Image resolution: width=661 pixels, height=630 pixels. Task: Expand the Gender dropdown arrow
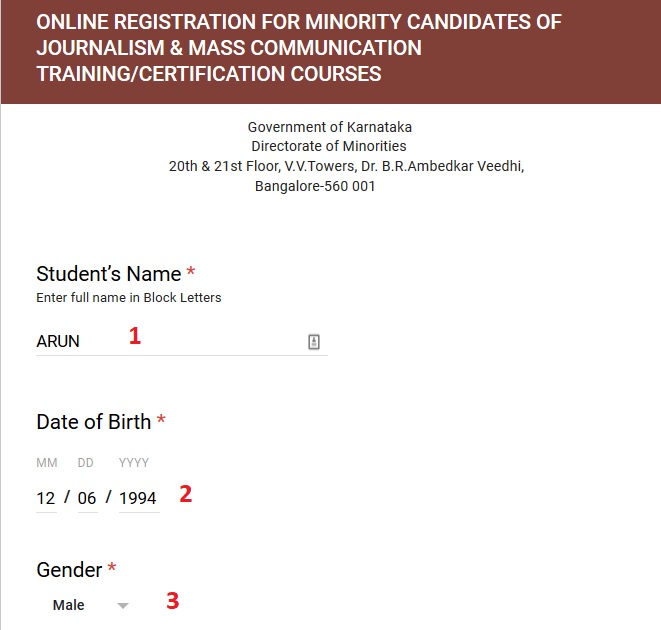point(123,606)
